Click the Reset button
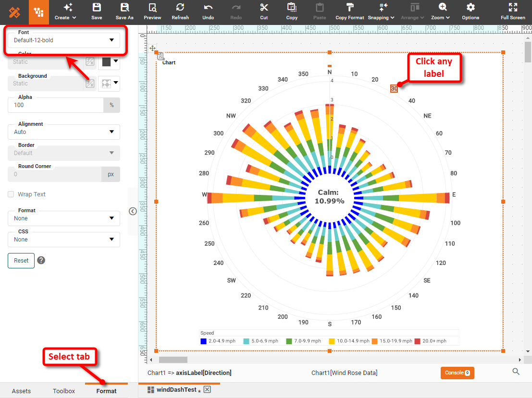The height and width of the screenshot is (398, 532). (21, 261)
